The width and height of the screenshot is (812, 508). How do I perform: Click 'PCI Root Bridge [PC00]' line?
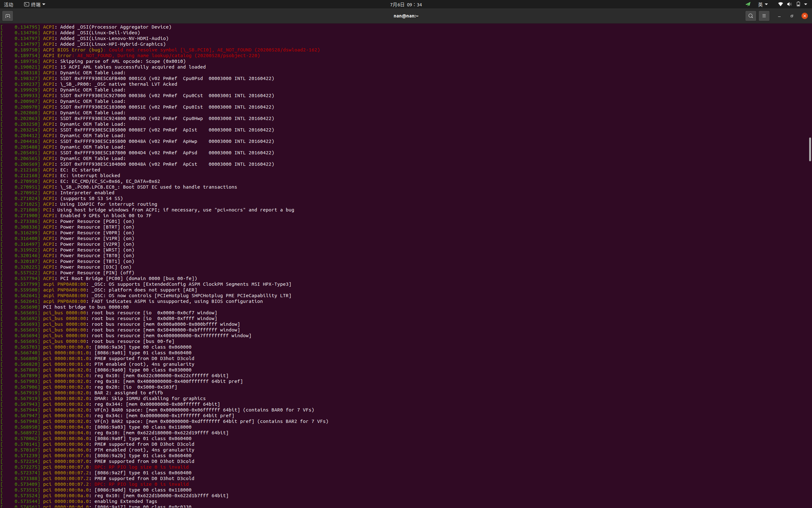coord(99,278)
